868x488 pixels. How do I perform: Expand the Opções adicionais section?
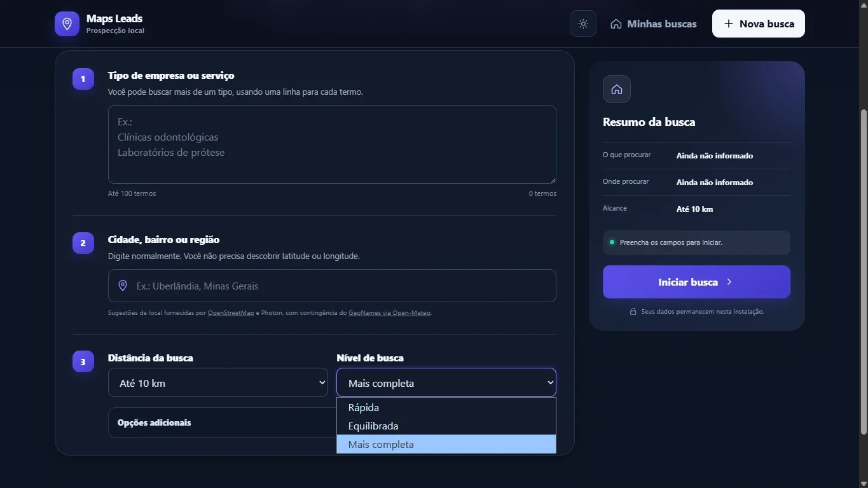[222, 422]
